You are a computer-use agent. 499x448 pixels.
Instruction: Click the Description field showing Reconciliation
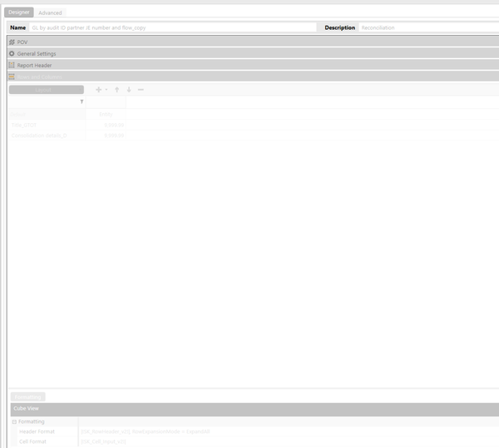(428, 27)
